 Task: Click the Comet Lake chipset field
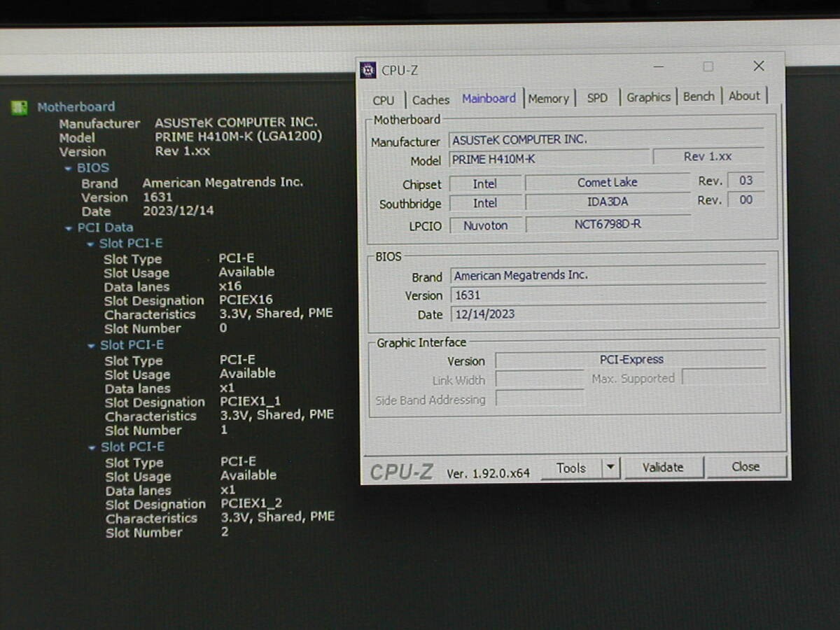pos(608,183)
